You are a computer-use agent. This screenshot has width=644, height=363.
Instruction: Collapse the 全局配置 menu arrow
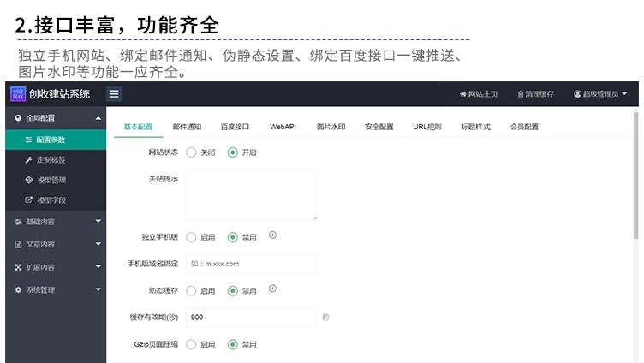(x=98, y=118)
